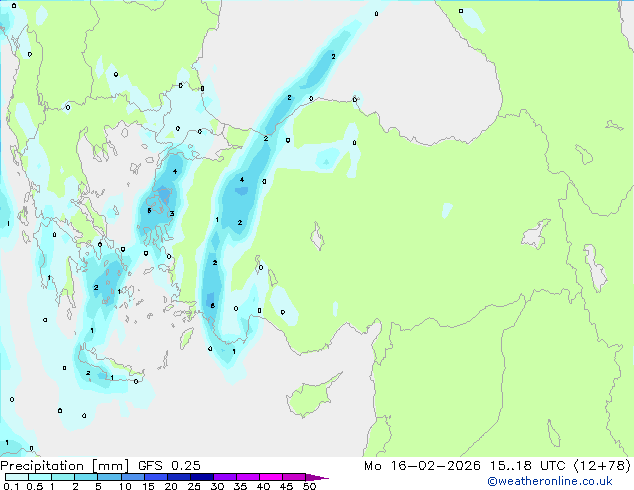Click the '35' legend scale label
Image resolution: width=634 pixels, height=490 pixels.
tap(240, 486)
